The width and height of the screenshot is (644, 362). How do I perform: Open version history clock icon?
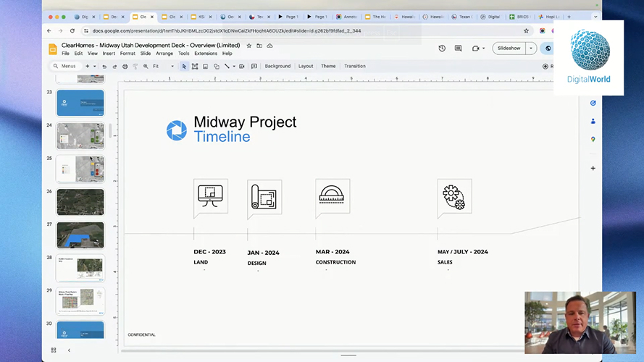(x=442, y=49)
